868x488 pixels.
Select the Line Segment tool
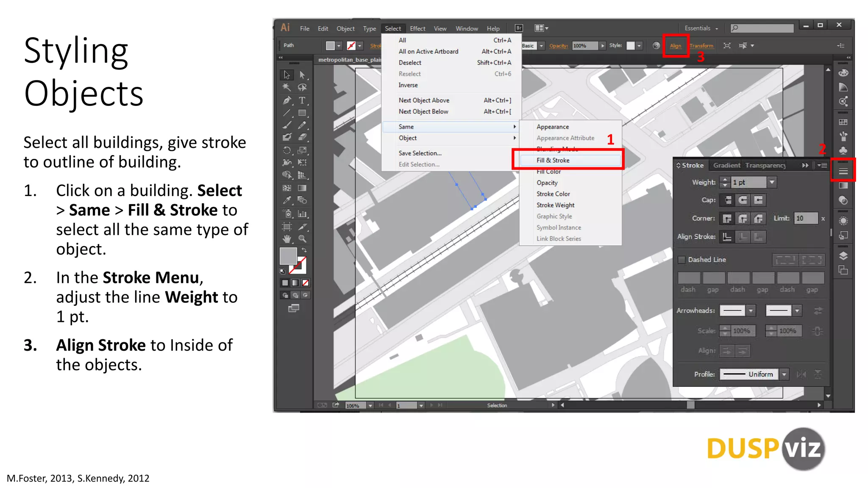pyautogui.click(x=287, y=113)
